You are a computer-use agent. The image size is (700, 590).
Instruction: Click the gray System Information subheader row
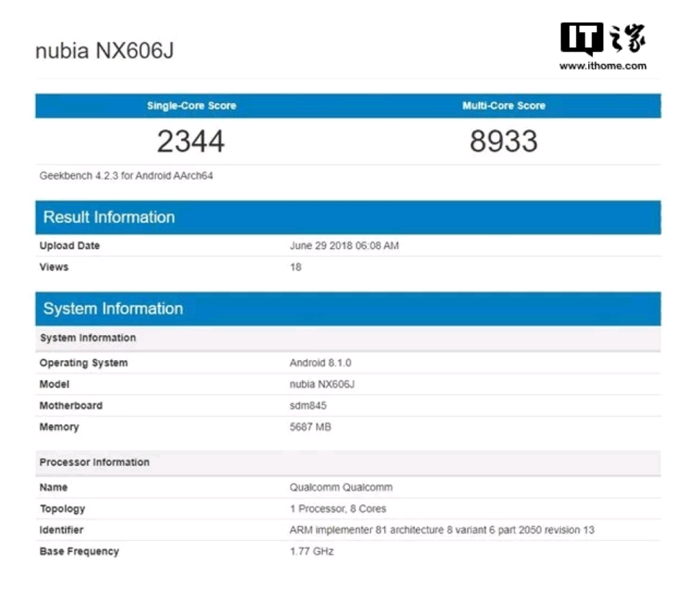point(348,338)
